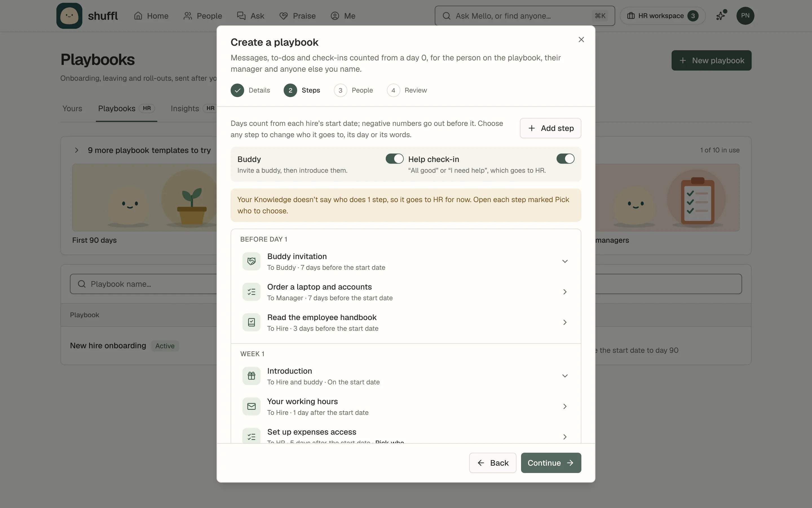
Task: Focus the Ask Mello search field
Action: tap(524, 16)
